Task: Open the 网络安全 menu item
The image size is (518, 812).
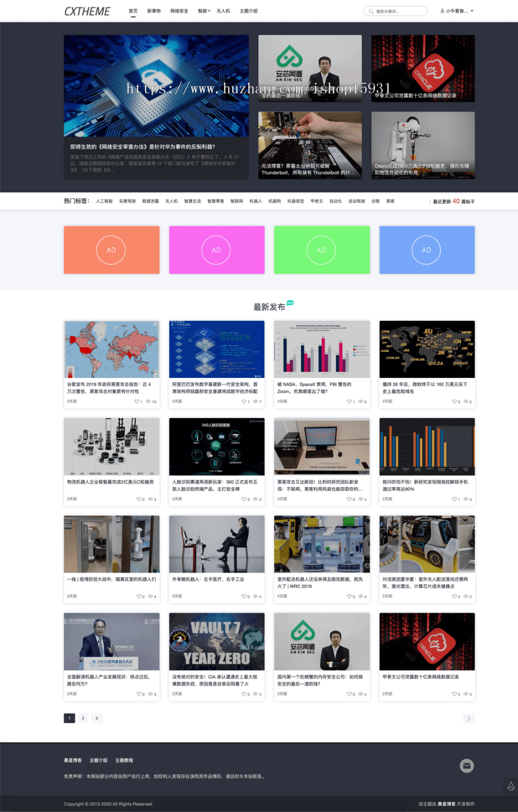Action: (179, 11)
